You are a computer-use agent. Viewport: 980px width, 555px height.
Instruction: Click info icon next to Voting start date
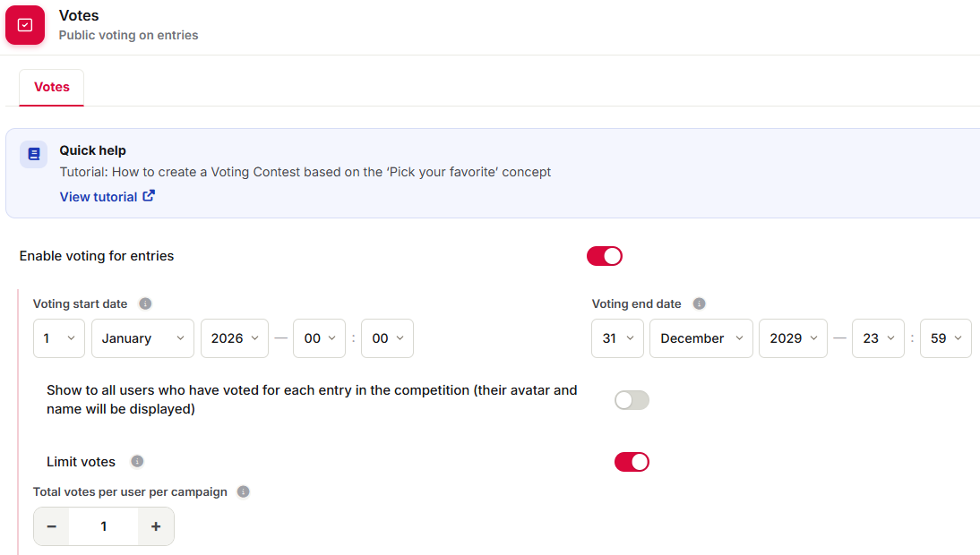point(145,303)
